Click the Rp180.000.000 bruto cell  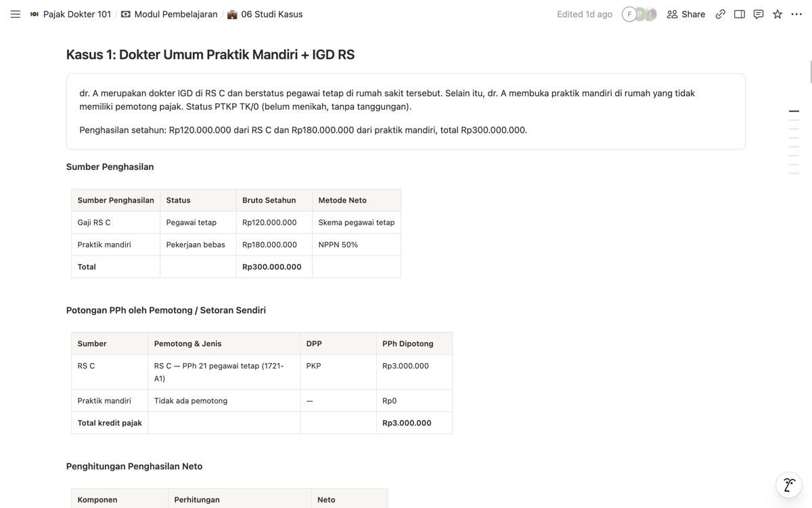274,245
